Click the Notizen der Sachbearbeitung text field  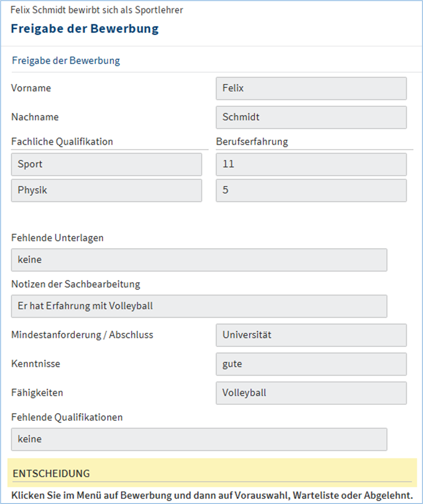coord(199,306)
